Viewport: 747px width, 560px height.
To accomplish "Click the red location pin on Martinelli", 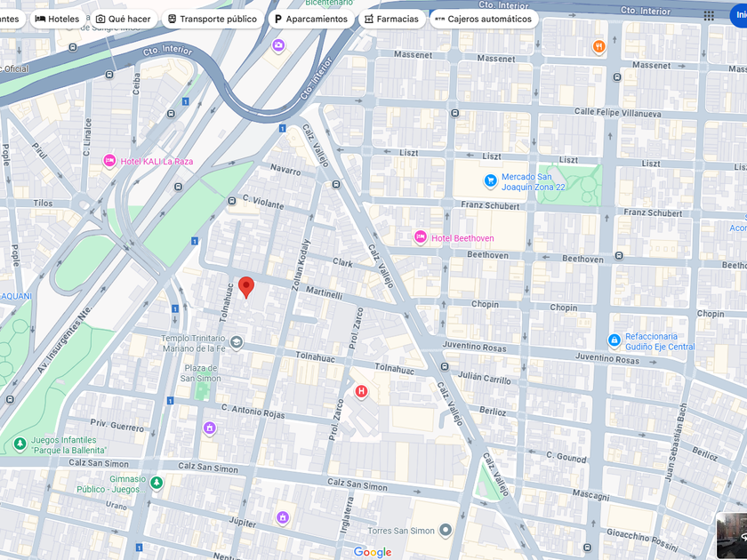I will tap(246, 288).
